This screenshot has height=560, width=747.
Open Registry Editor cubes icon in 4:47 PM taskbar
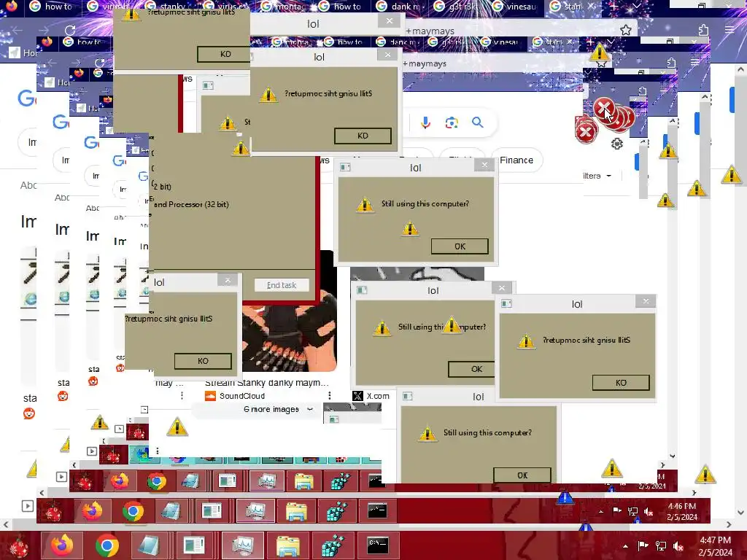(x=333, y=545)
